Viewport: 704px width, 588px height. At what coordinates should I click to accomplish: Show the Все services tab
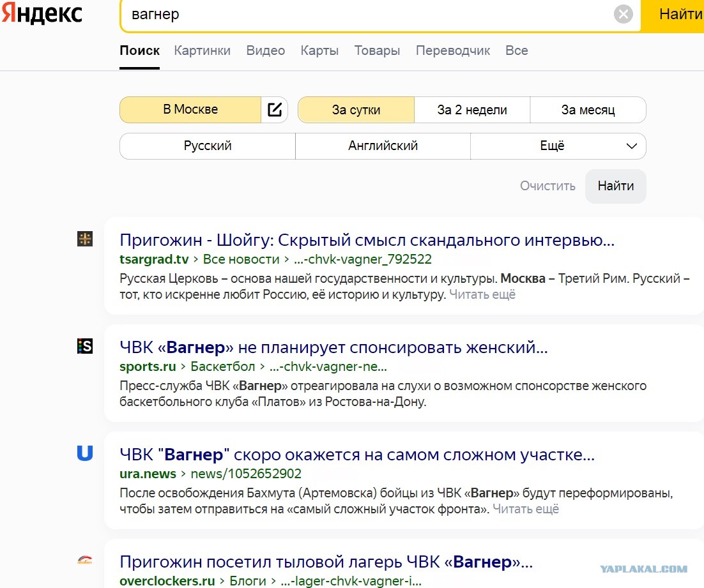tap(516, 50)
